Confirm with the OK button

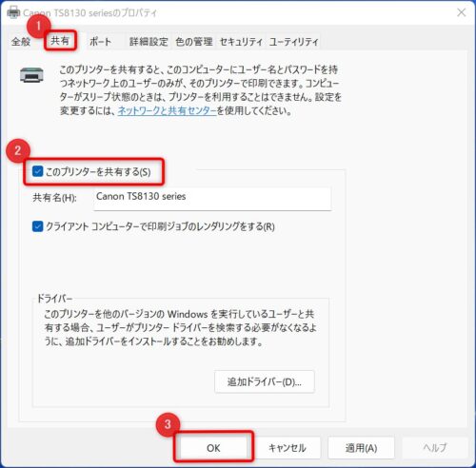click(213, 448)
